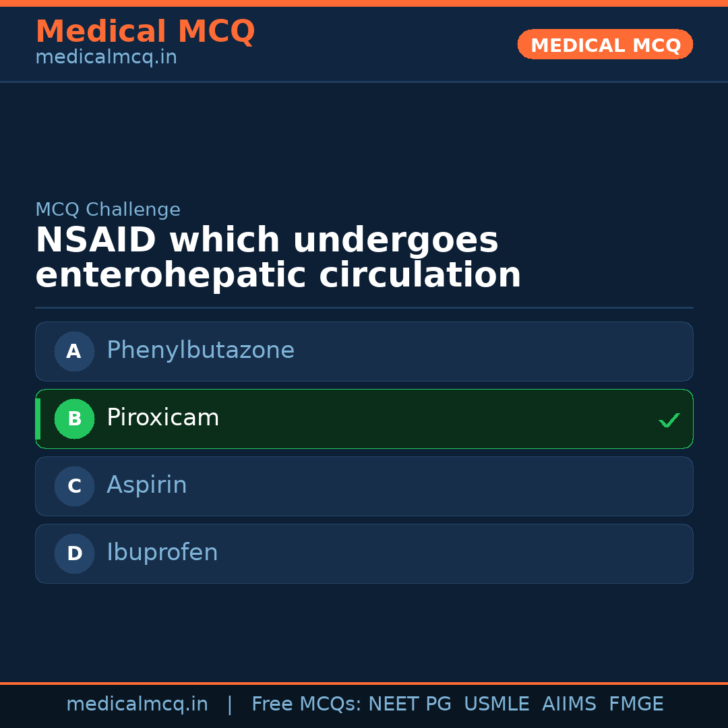Screen dimensions: 728x728
Task: Click the letter A circle badge
Action: [74, 351]
